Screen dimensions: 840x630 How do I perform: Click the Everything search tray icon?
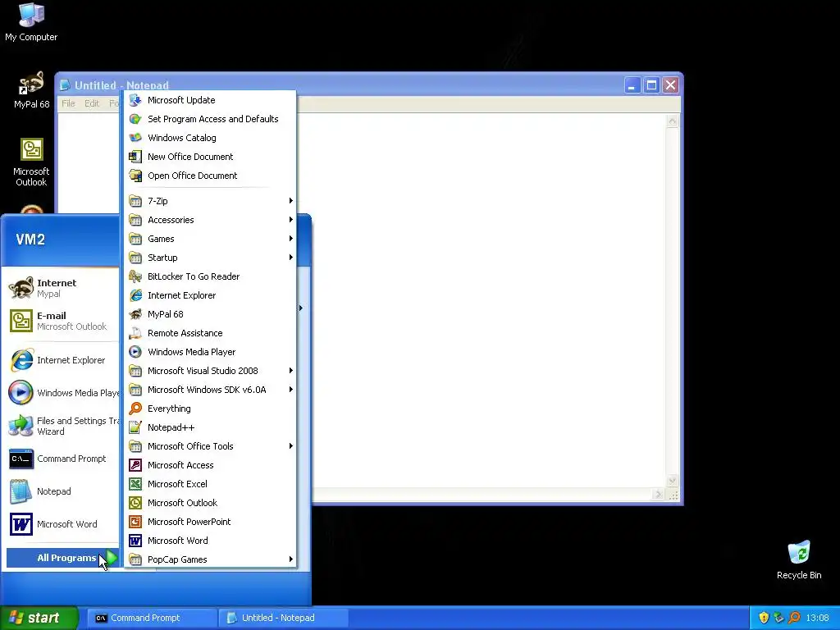pos(794,618)
